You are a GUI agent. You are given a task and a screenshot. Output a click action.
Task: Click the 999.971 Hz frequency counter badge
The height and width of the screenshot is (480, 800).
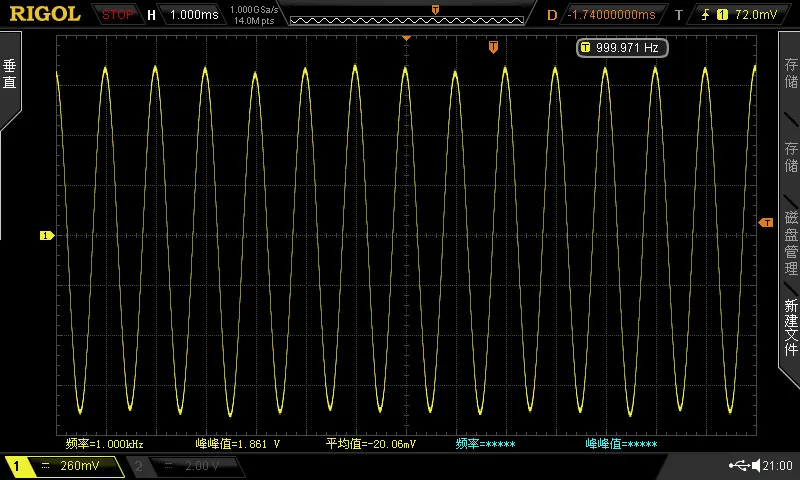click(622, 48)
